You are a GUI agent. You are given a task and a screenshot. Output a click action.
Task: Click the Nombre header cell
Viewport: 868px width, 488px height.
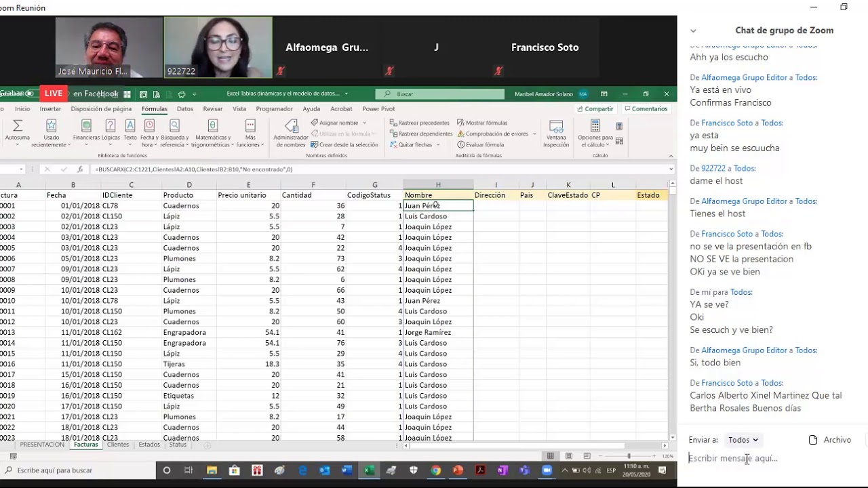pos(438,195)
